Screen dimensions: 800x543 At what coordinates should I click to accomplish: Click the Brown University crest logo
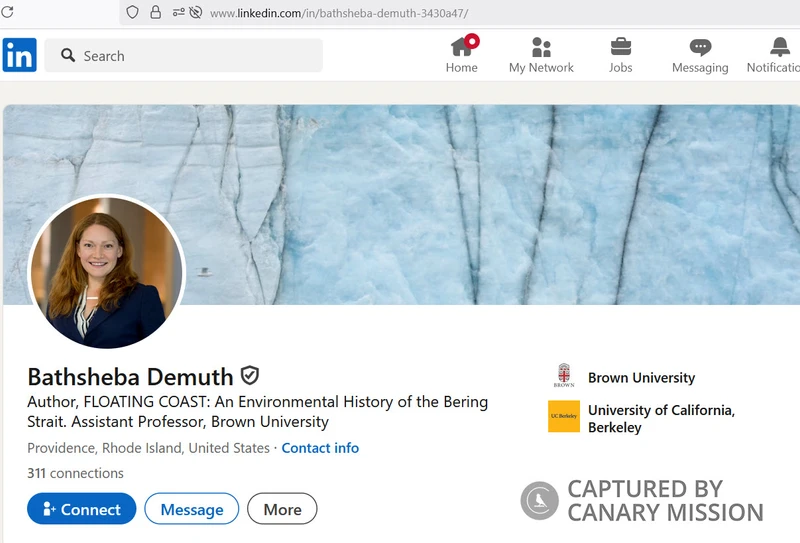coord(564,376)
